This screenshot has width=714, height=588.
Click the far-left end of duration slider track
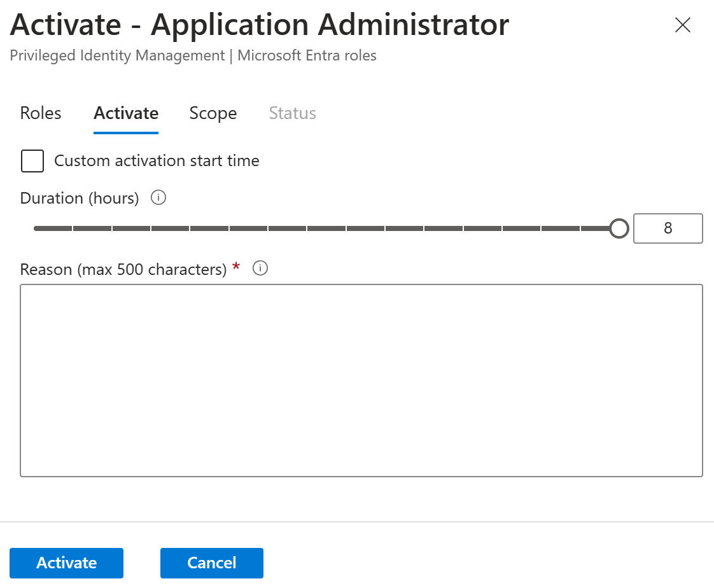36,228
